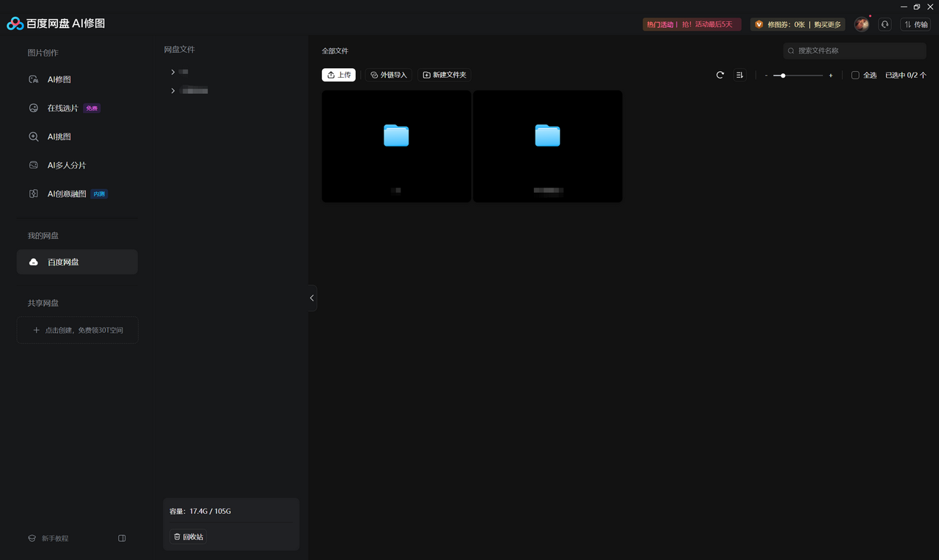Click the 新建文件夹 new folder button
The width and height of the screenshot is (939, 560).
[x=444, y=75]
